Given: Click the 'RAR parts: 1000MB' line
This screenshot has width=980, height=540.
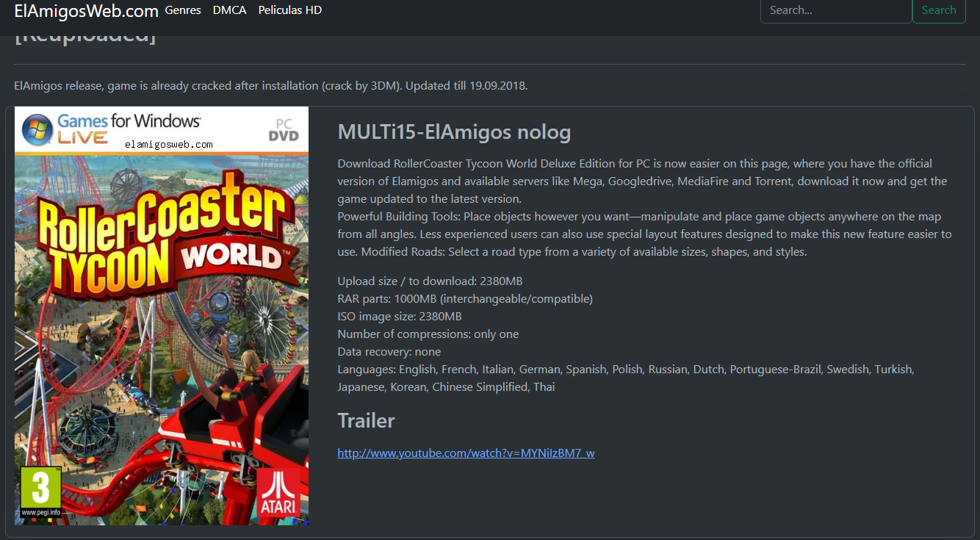Looking at the screenshot, I should [x=465, y=298].
